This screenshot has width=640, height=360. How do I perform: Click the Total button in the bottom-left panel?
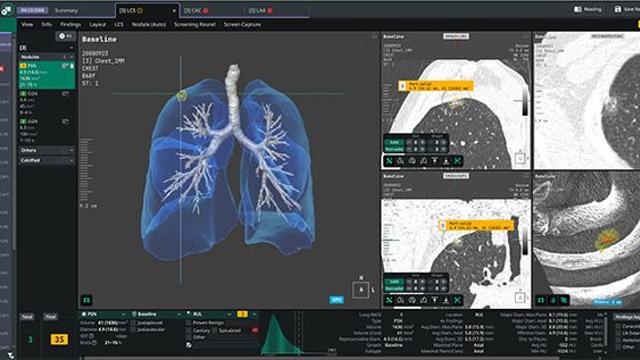pos(27,317)
